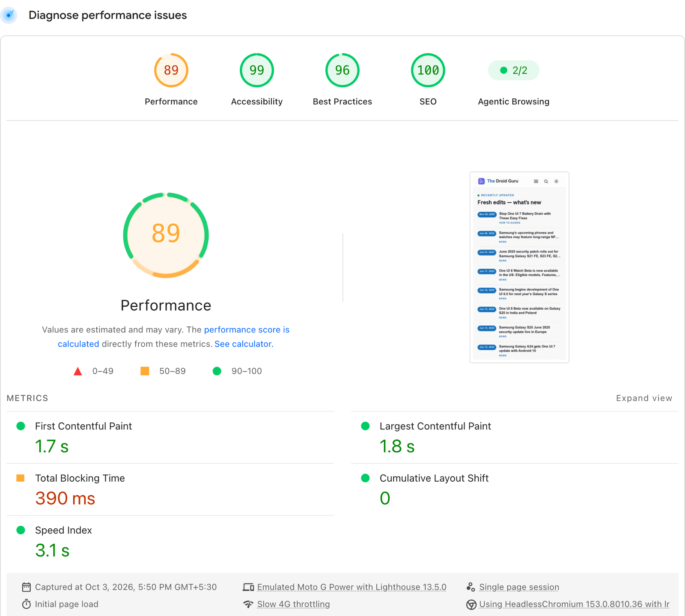Click the Captured at Oct 3, 2026 timestamp
This screenshot has height=616, width=685.
click(126, 587)
